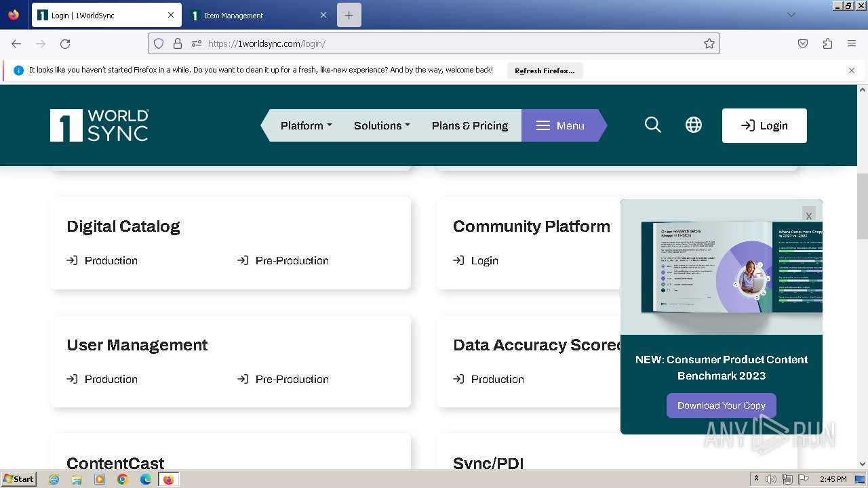868x488 pixels.
Task: Open the language globe icon
Action: click(694, 125)
